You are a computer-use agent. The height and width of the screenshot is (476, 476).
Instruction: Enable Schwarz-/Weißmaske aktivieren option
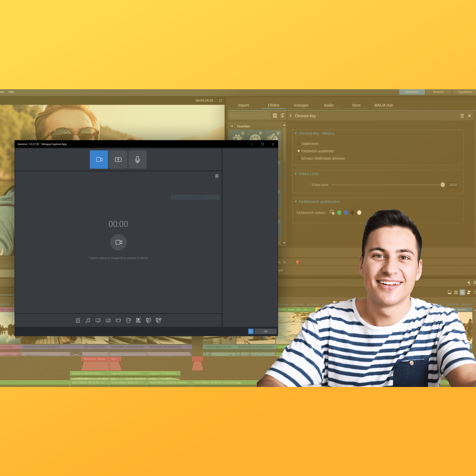tap(299, 159)
